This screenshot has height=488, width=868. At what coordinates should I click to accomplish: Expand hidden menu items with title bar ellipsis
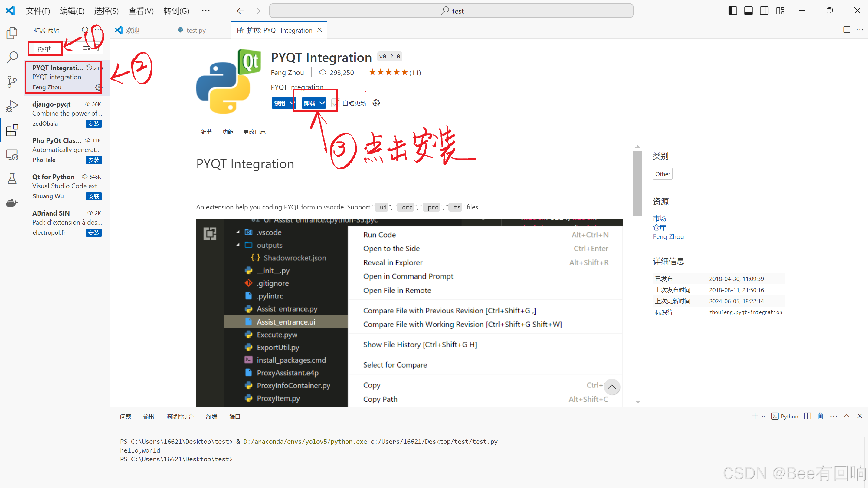[206, 11]
